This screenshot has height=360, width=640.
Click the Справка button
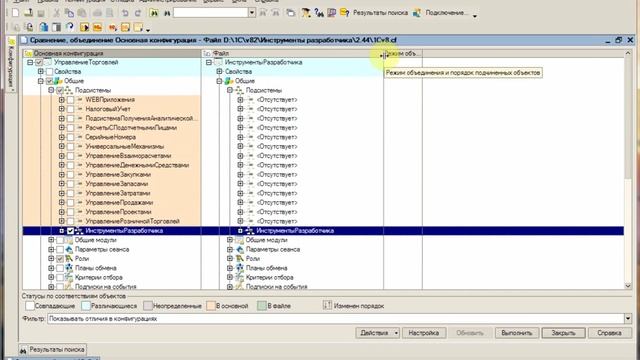coord(609,333)
